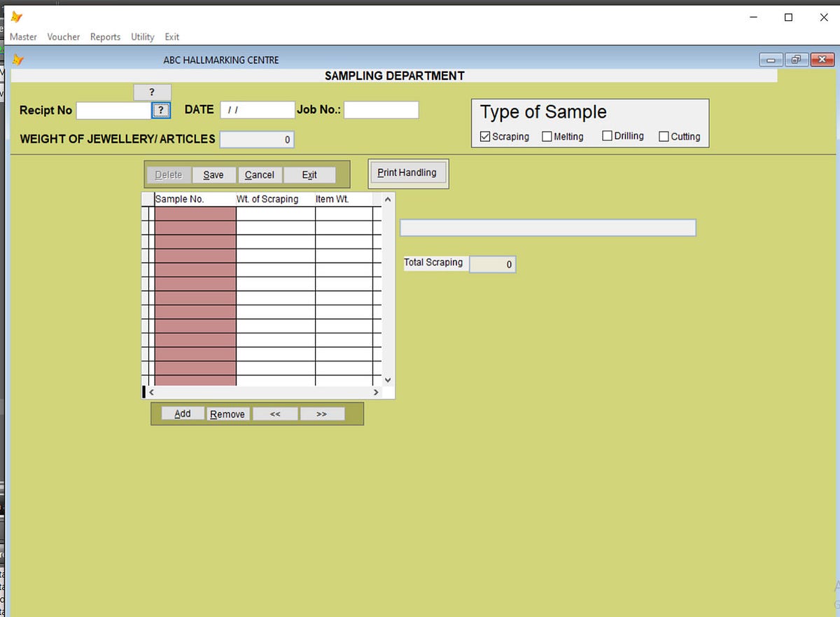Click the Remove row button
The image size is (840, 617).
[228, 414]
